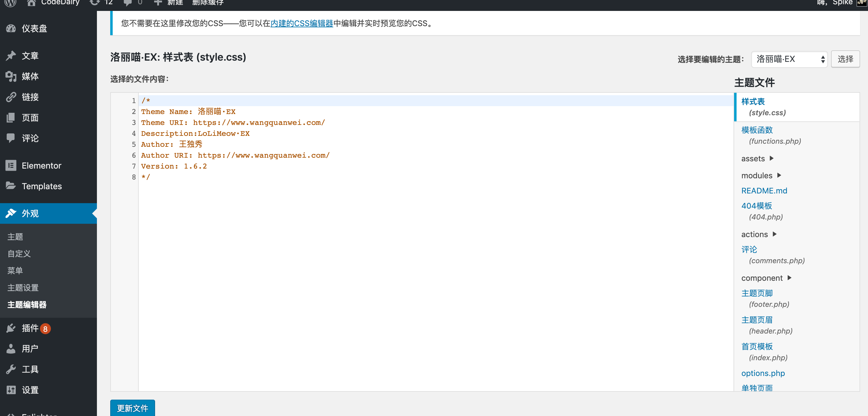
Task: Click the Spike user avatar in admin bar
Action: pos(862,3)
